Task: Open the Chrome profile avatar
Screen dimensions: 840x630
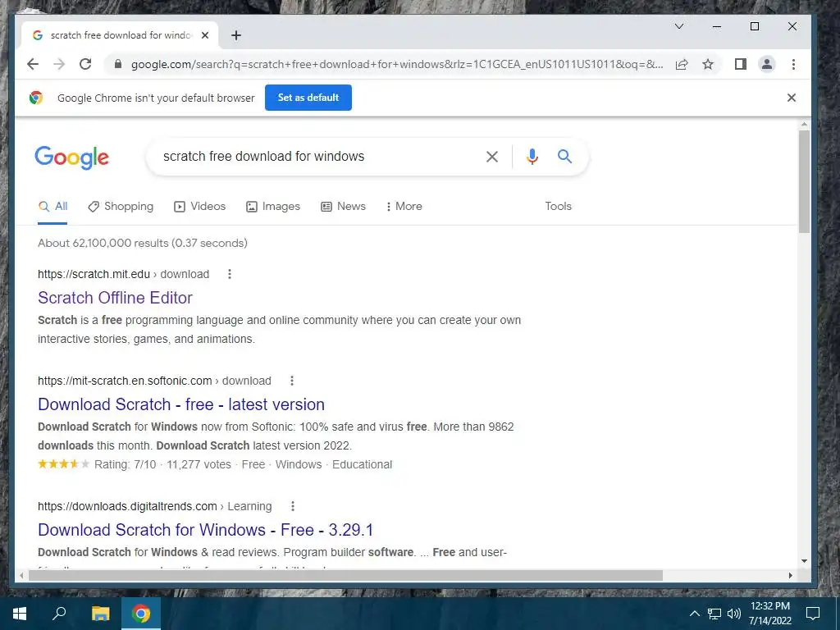Action: tap(767, 64)
